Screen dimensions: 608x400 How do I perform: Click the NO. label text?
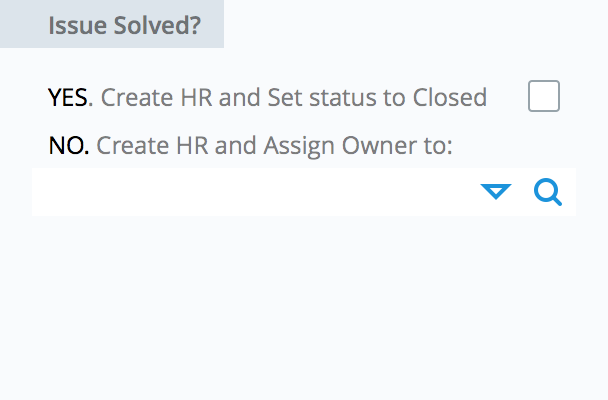pyautogui.click(x=69, y=146)
